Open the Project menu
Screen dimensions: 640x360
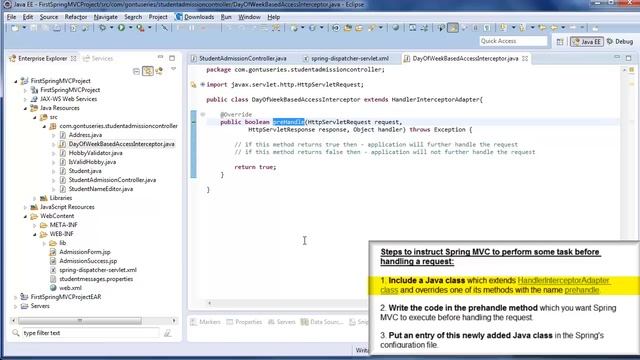[158, 17]
